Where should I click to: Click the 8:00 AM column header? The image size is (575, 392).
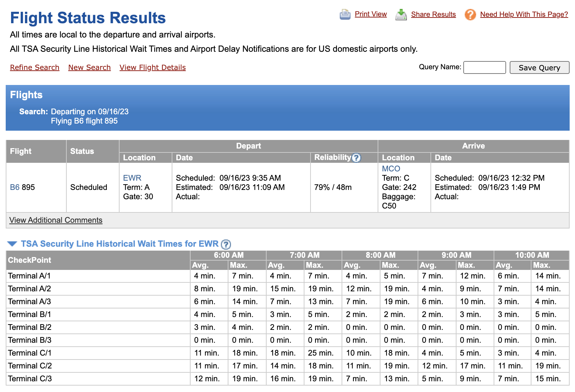tap(380, 255)
